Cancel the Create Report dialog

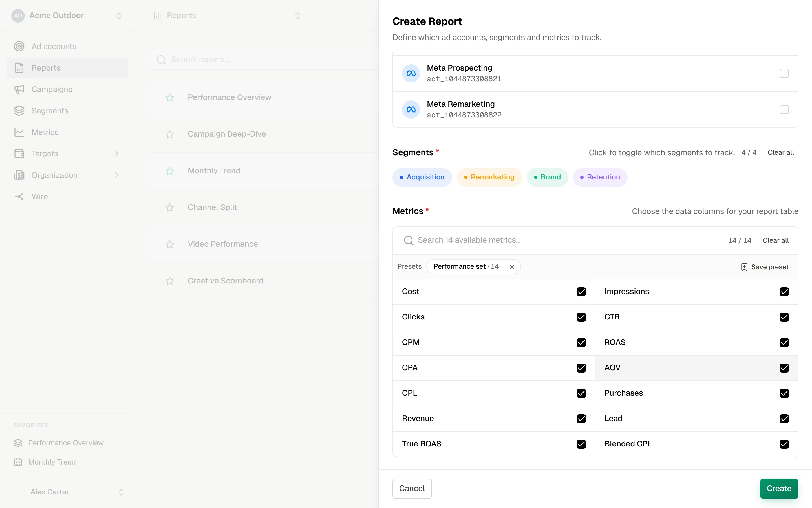point(412,488)
